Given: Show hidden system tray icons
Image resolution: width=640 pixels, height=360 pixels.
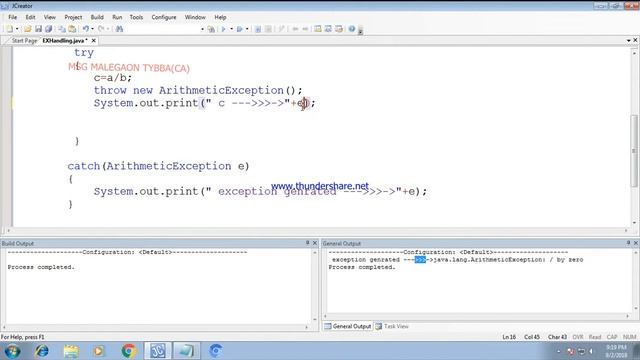Looking at the screenshot, I should (x=558, y=351).
